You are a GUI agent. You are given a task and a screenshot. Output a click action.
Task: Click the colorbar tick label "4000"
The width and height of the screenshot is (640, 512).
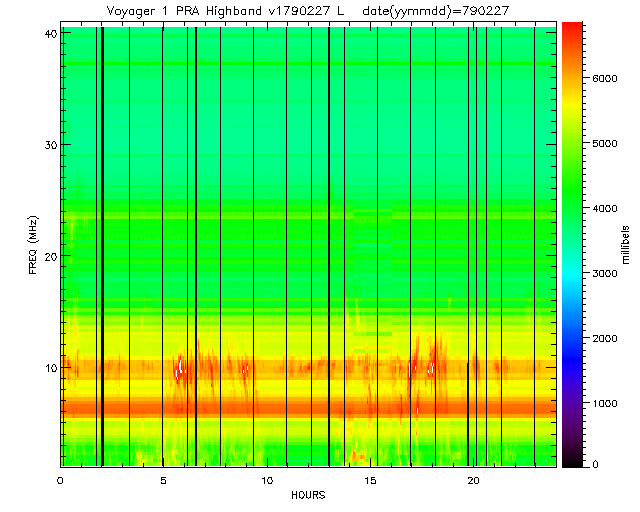point(604,208)
